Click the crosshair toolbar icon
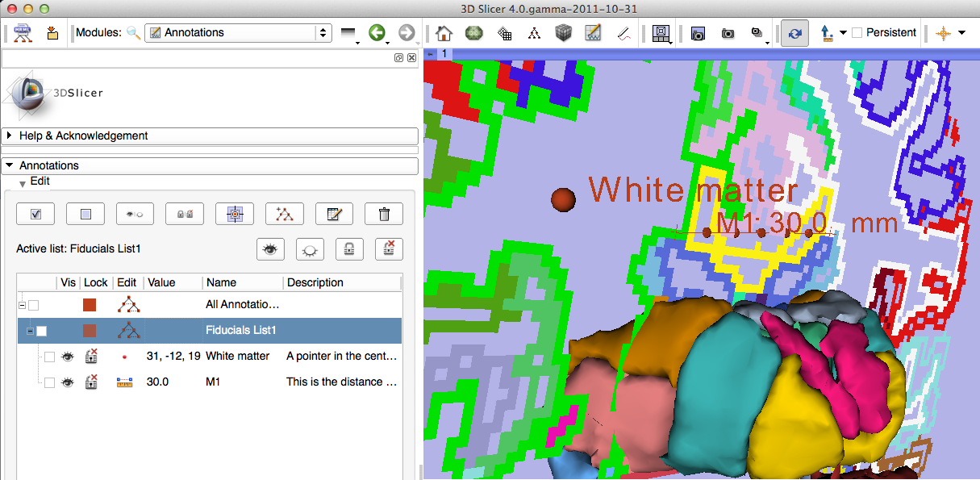980x480 pixels. point(943,33)
